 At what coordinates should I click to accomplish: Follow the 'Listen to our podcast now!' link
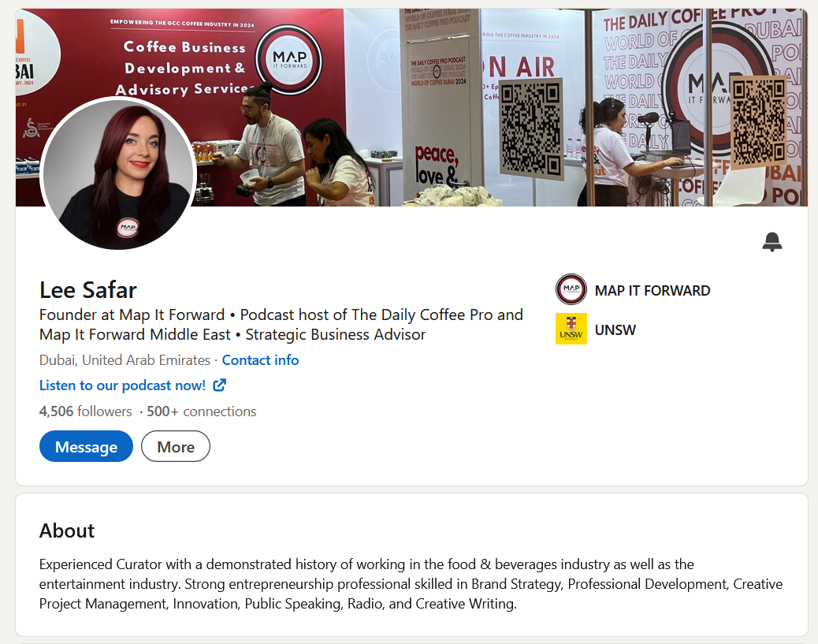click(x=123, y=385)
